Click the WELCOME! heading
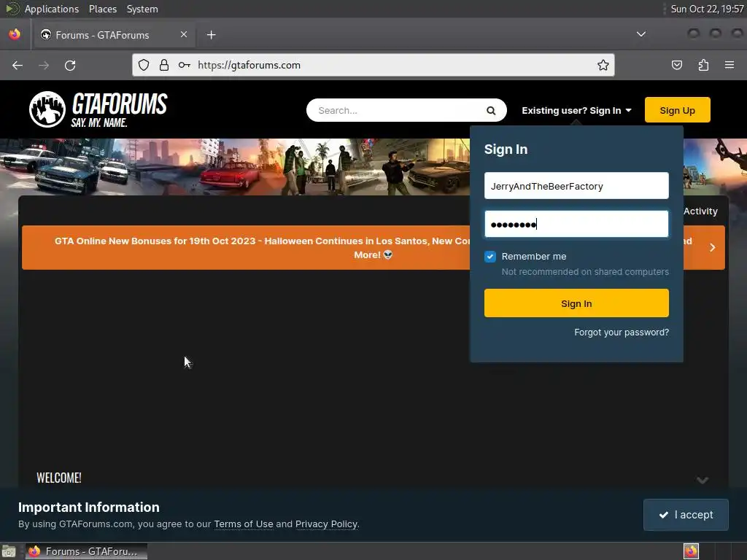 [58, 478]
